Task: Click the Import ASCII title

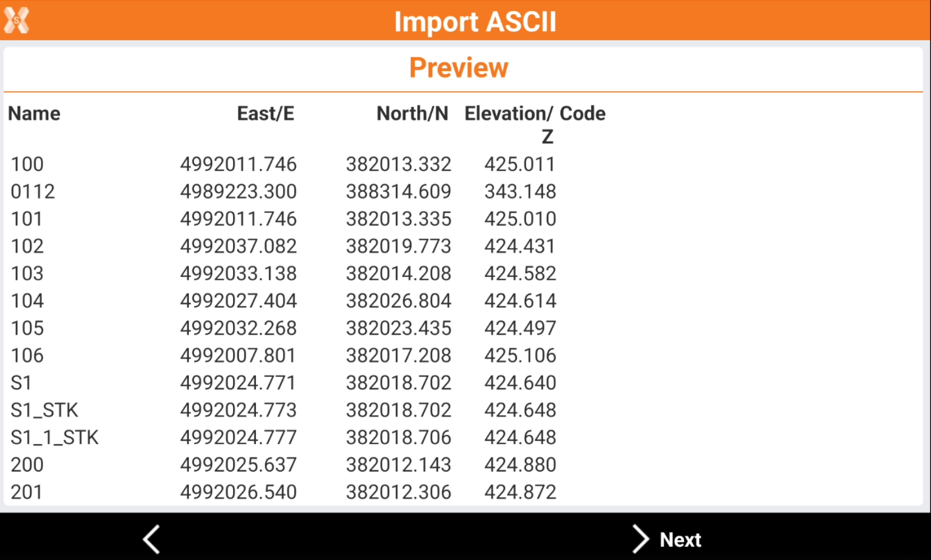Action: coord(475,22)
